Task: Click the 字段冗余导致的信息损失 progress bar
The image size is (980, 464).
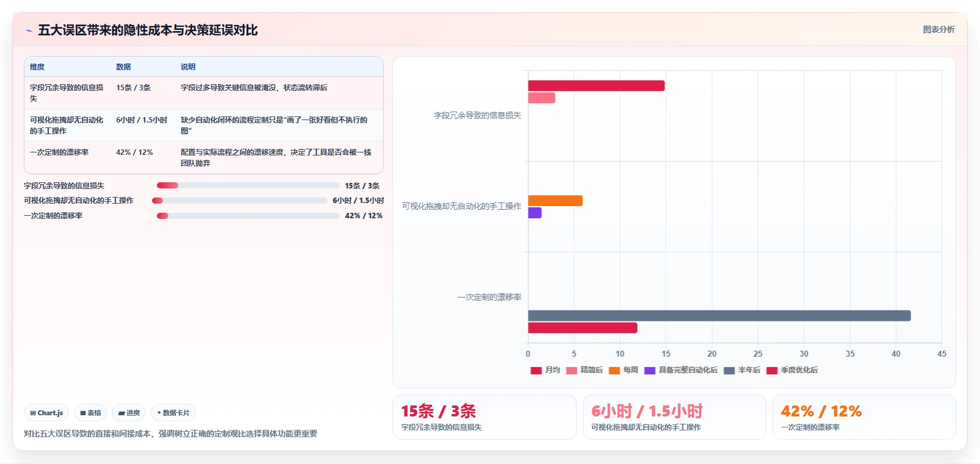Action: 248,185
